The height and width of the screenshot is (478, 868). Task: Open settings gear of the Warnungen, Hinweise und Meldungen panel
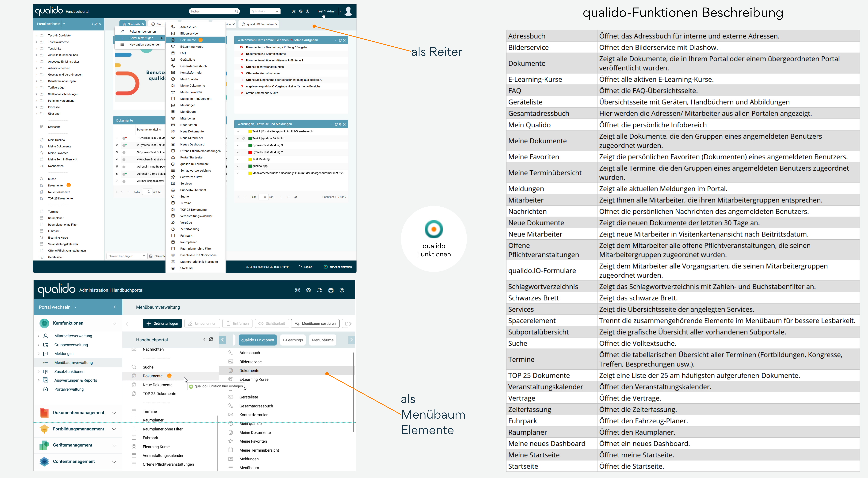point(340,124)
